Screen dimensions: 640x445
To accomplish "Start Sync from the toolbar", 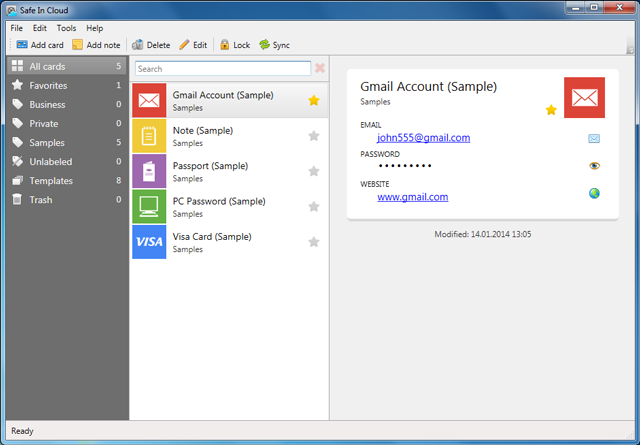I will [274, 45].
